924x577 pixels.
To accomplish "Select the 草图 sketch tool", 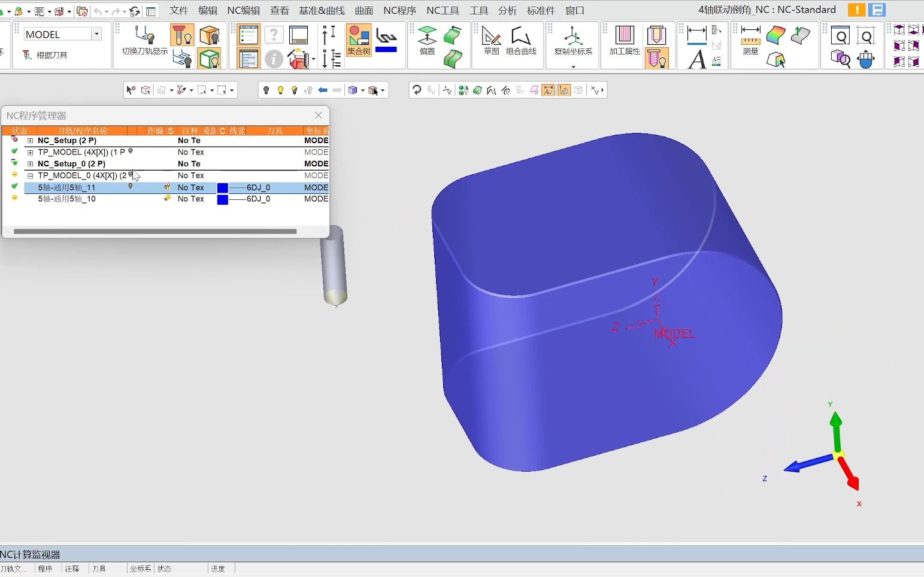I will 491,40.
